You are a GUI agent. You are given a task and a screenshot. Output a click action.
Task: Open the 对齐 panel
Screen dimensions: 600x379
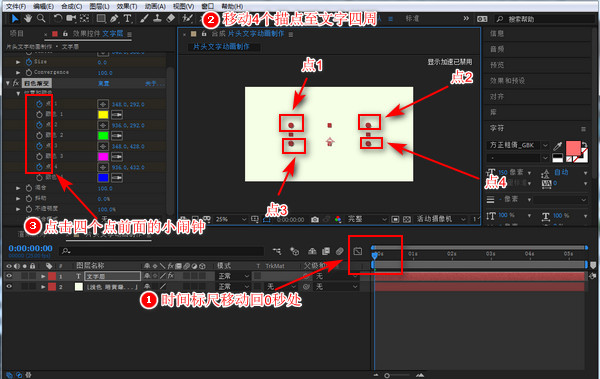[x=497, y=96]
